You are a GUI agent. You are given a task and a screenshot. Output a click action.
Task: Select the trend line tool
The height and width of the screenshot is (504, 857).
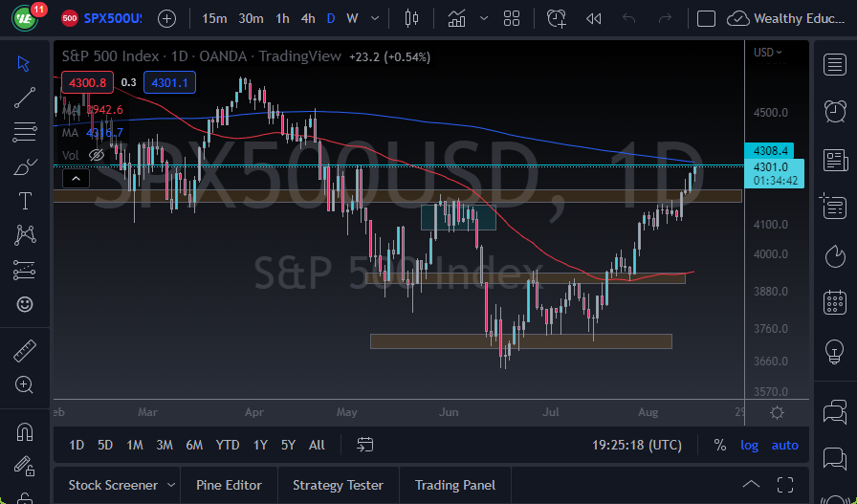pos(25,97)
